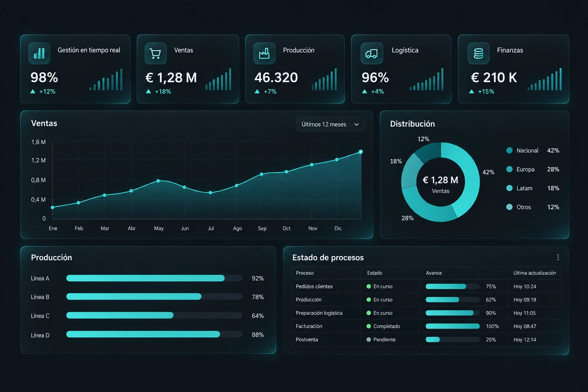Click the May data point on sales chart

(158, 181)
